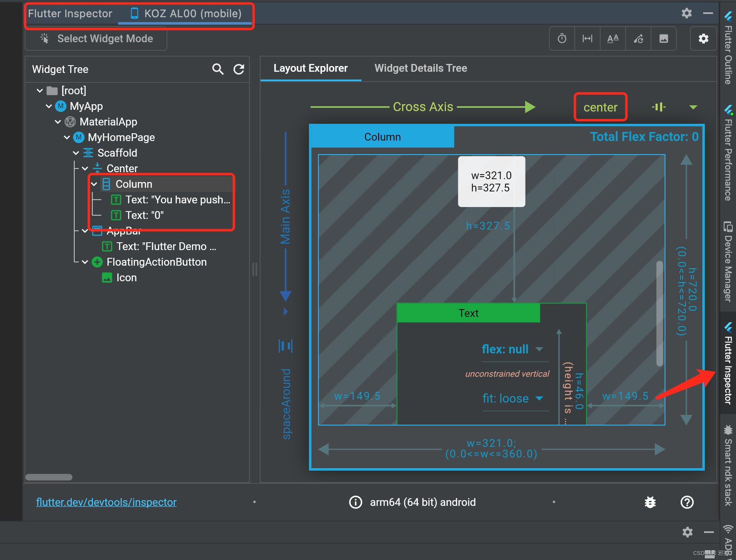736x560 pixels.
Task: Open the center alignment dropdown
Action: [x=693, y=107]
